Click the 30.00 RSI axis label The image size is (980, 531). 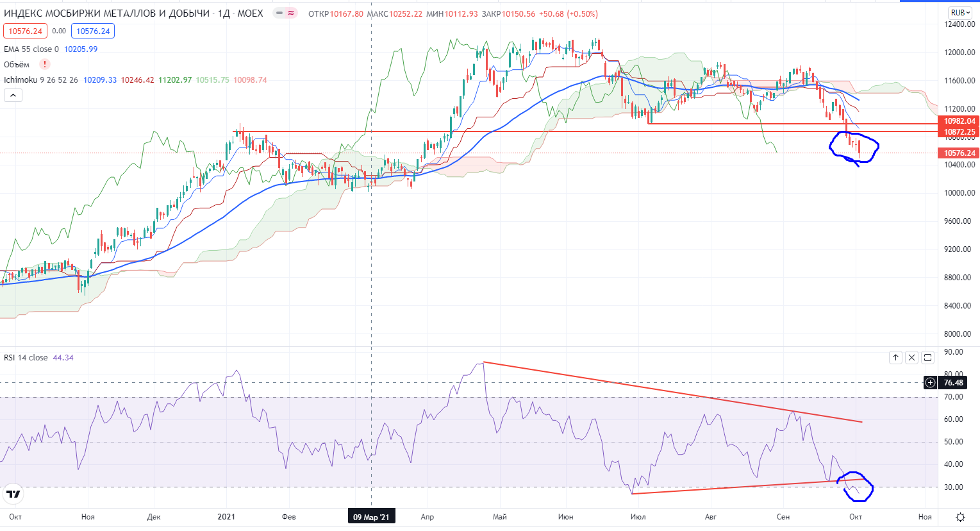[954, 487]
